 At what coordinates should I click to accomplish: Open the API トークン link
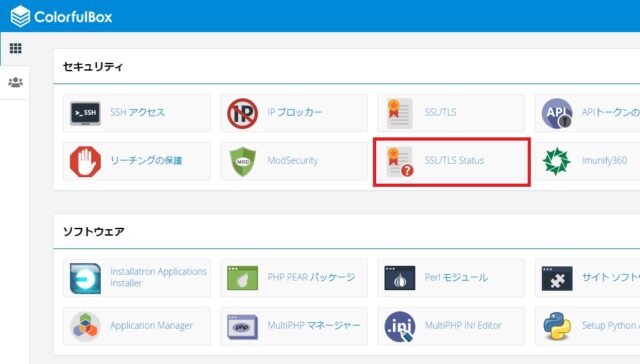(x=611, y=112)
